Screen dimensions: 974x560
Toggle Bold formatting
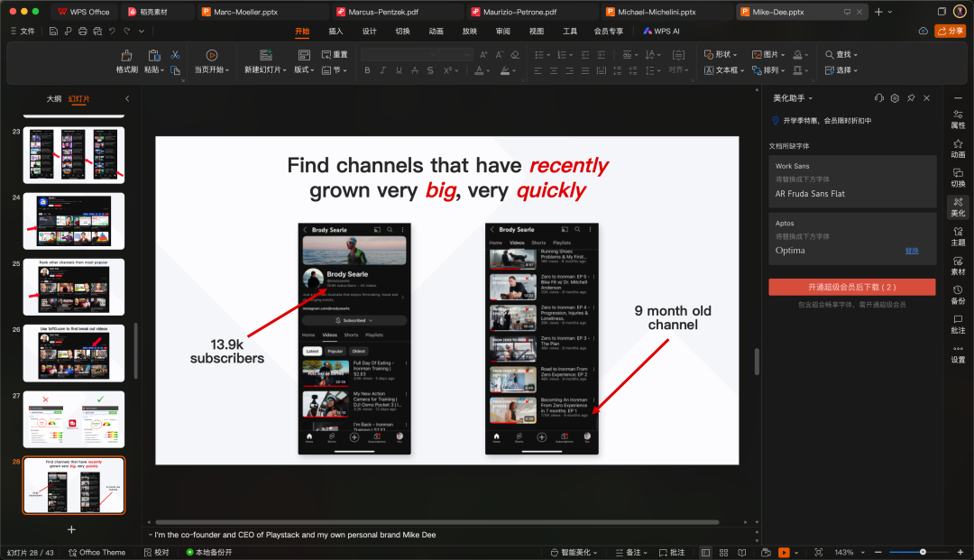(367, 70)
